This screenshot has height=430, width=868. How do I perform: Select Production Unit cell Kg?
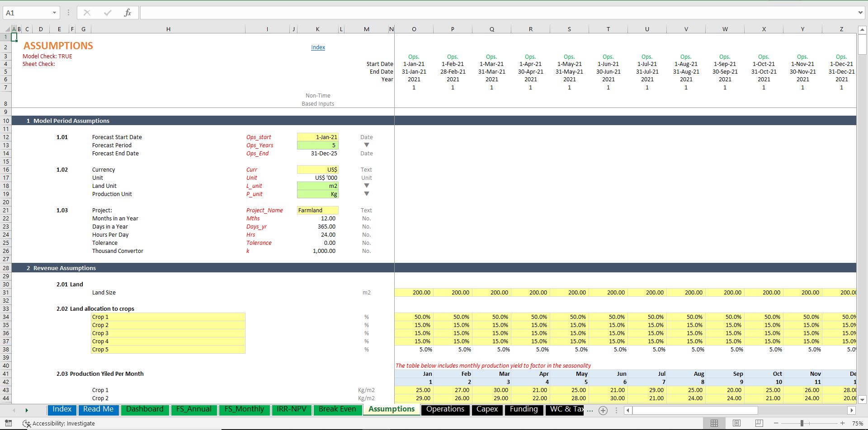(x=318, y=194)
